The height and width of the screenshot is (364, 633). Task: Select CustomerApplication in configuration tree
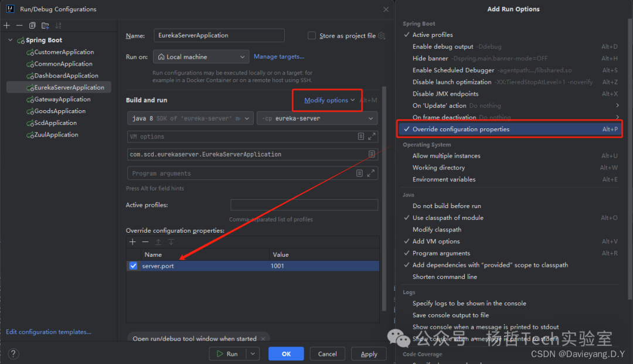[64, 52]
